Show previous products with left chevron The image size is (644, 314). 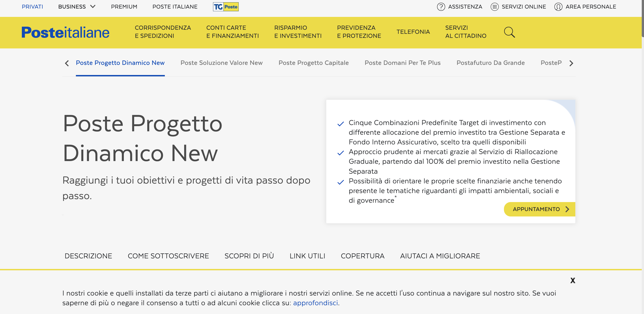(x=66, y=63)
